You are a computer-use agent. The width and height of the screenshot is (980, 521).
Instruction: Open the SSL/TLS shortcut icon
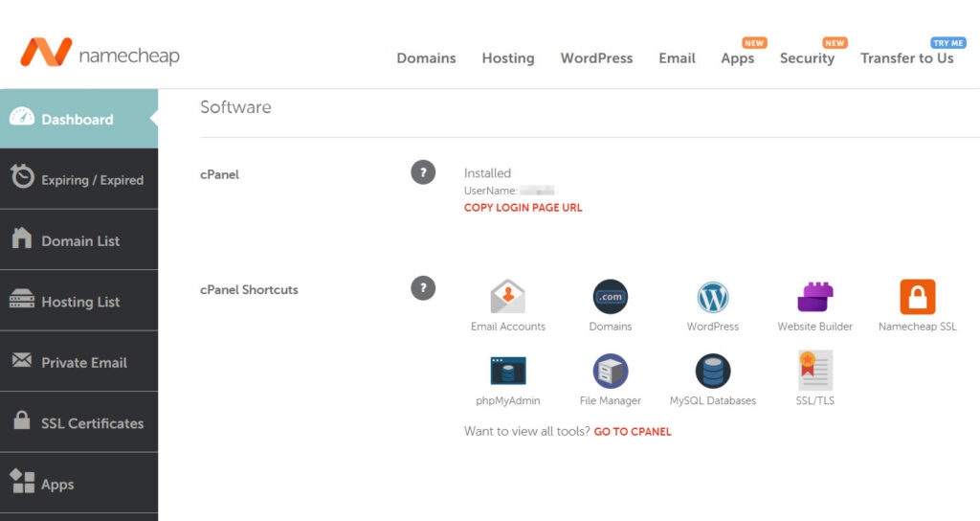click(x=815, y=371)
